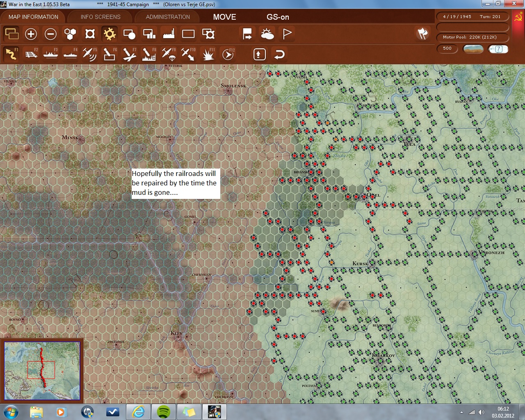The height and width of the screenshot is (420, 525).
Task: Toggle the factory display icon
Action: (169, 34)
